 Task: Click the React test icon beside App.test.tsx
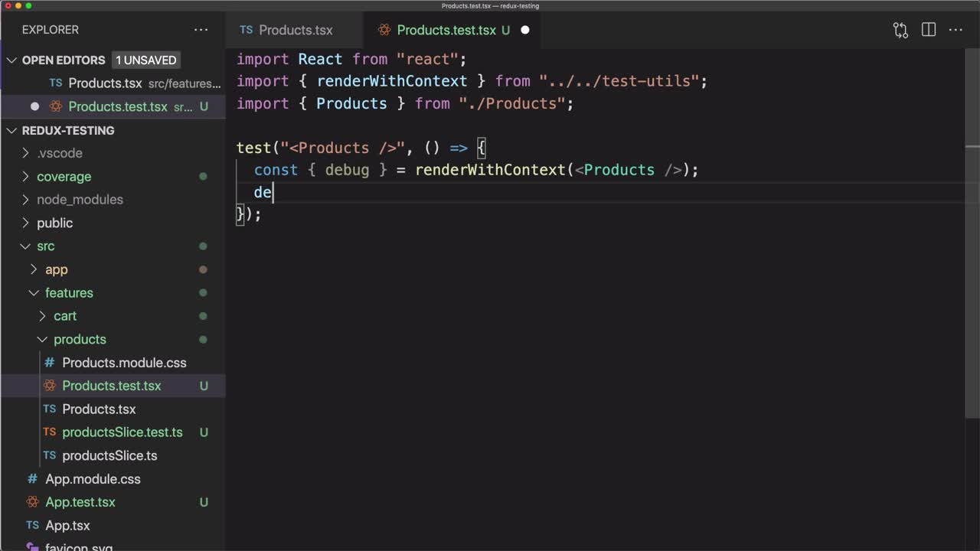pyautogui.click(x=32, y=502)
